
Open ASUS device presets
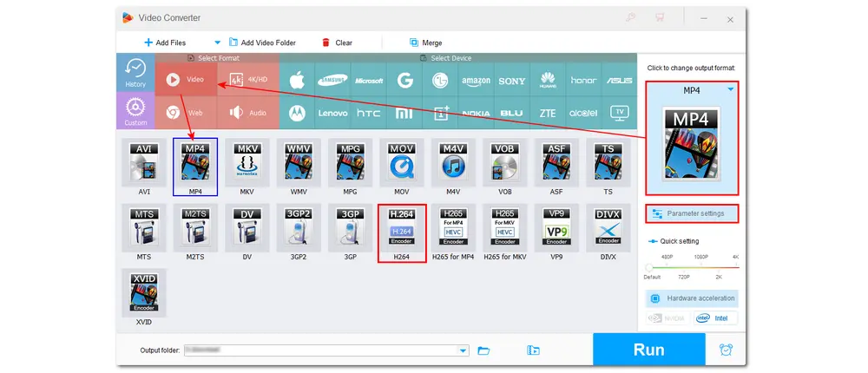click(x=620, y=81)
